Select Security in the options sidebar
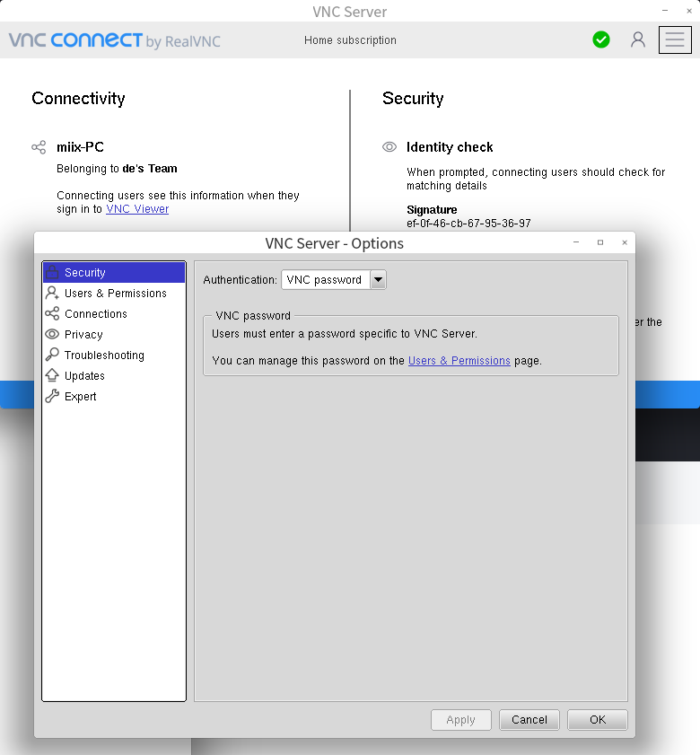 [x=114, y=272]
